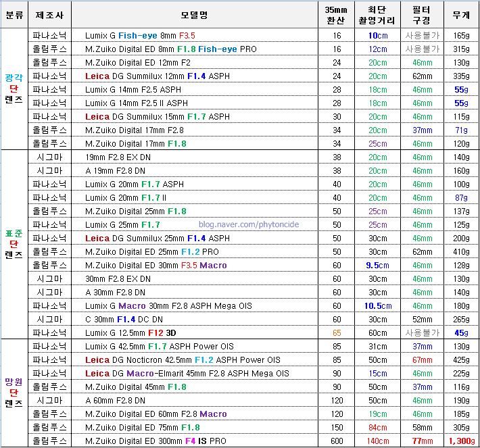Click the 망원 단렌즈 category cell
This screenshot has height=448, width=480.
(15, 393)
